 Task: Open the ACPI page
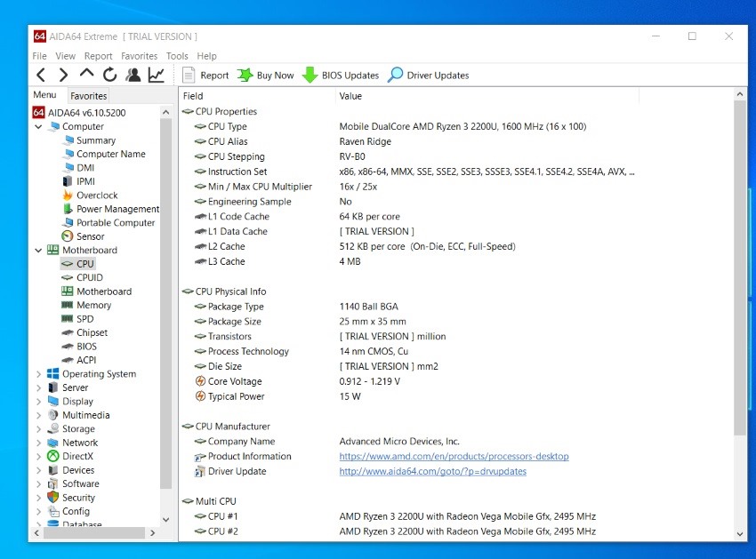pyautogui.click(x=79, y=360)
